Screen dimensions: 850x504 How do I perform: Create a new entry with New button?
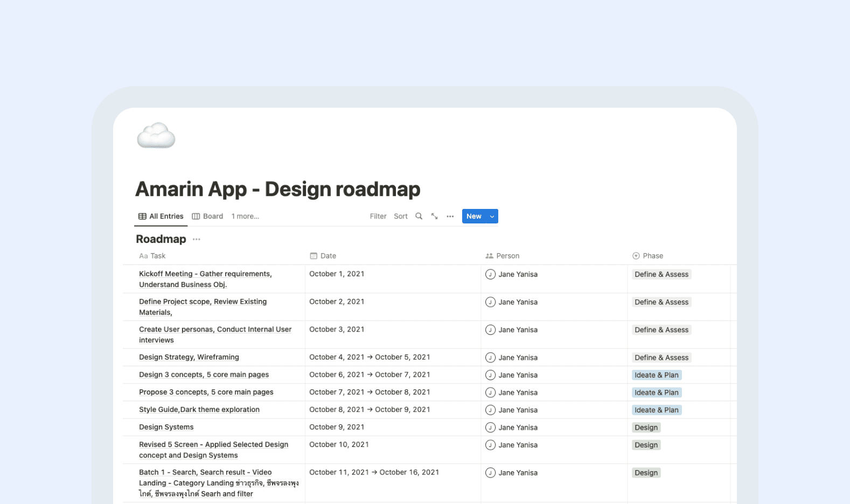[474, 216]
